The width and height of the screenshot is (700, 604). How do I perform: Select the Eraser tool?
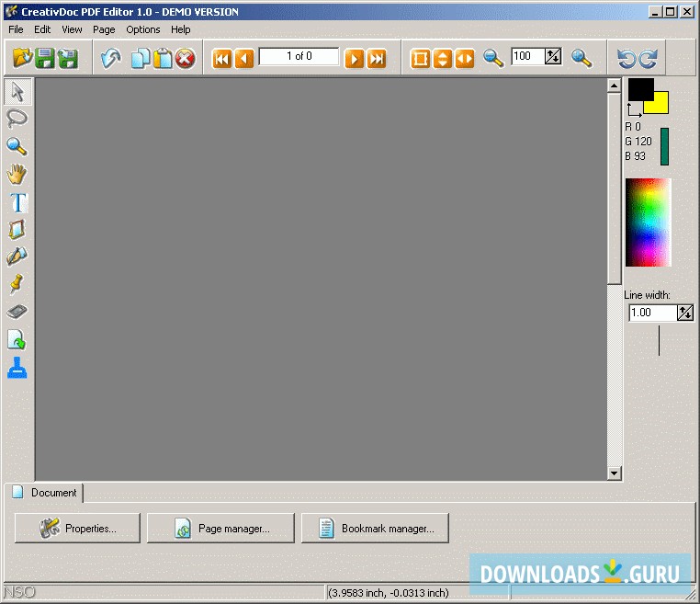[17, 312]
